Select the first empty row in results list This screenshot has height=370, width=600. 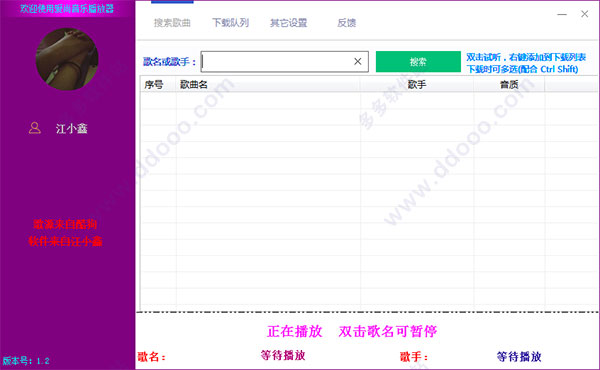pos(369,100)
